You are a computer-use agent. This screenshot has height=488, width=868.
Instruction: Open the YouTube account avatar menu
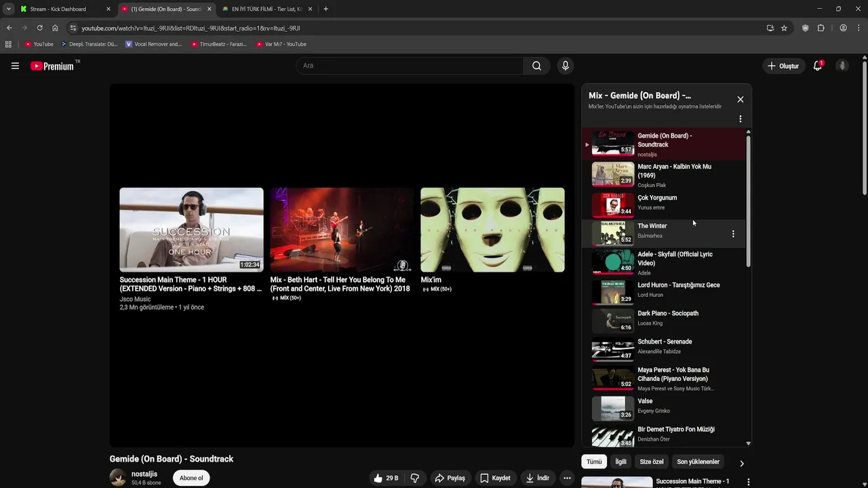842,66
